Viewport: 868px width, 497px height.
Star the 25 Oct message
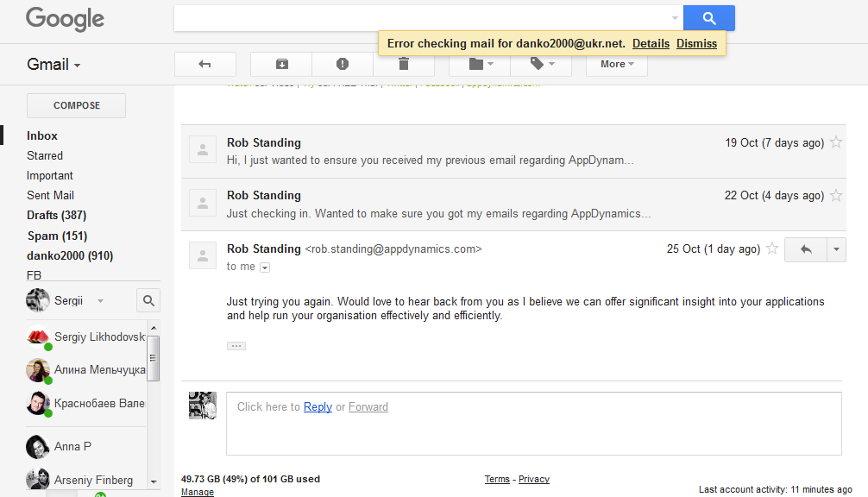[772, 249]
